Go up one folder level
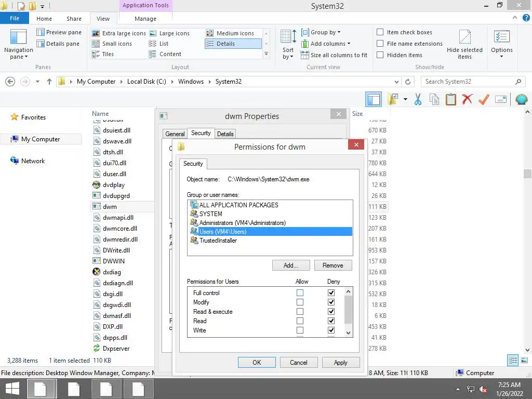The image size is (532, 399). (x=49, y=82)
